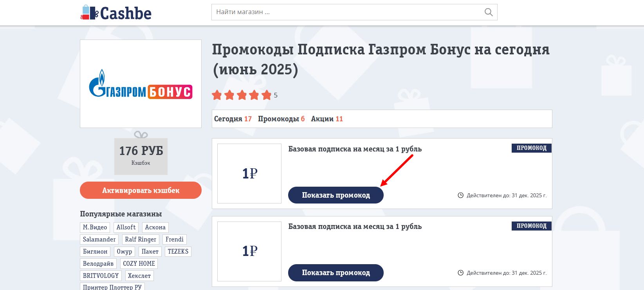Open the Salamander store tag
Image resolution: width=644 pixels, height=290 pixels.
pyautogui.click(x=99, y=240)
